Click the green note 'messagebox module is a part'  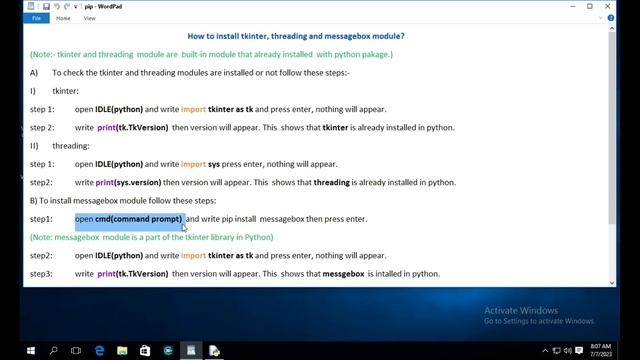pyautogui.click(x=151, y=237)
